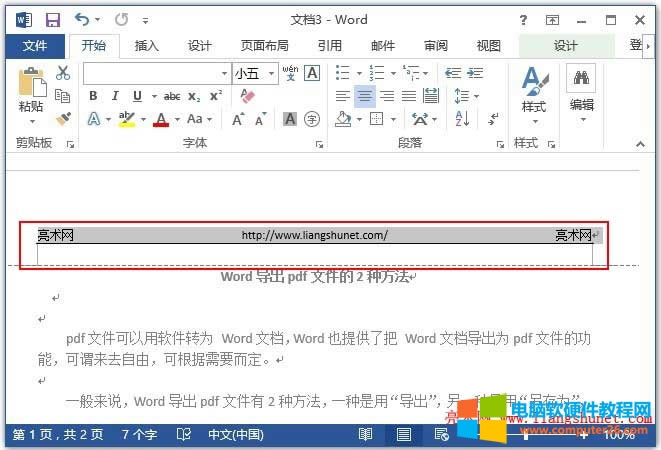Viewport: 661px width, 450px height.
Task: Open font dialog launcher in 字体 group
Action: (x=320, y=145)
